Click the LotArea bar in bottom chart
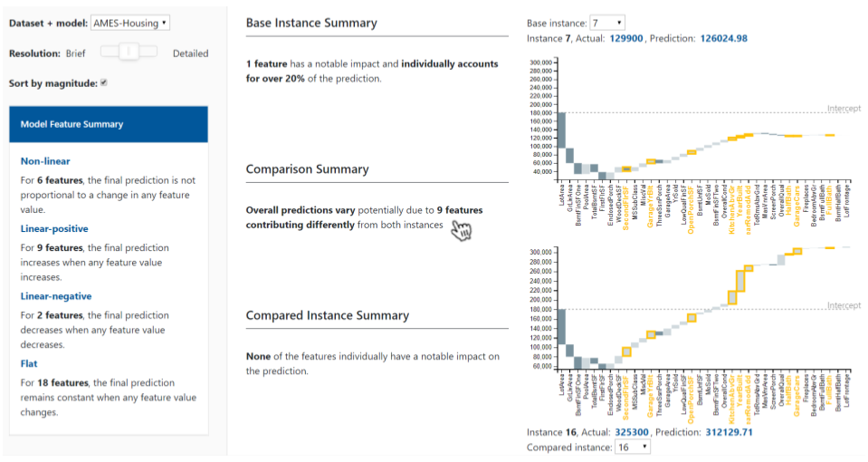The image size is (868, 462). [561, 327]
